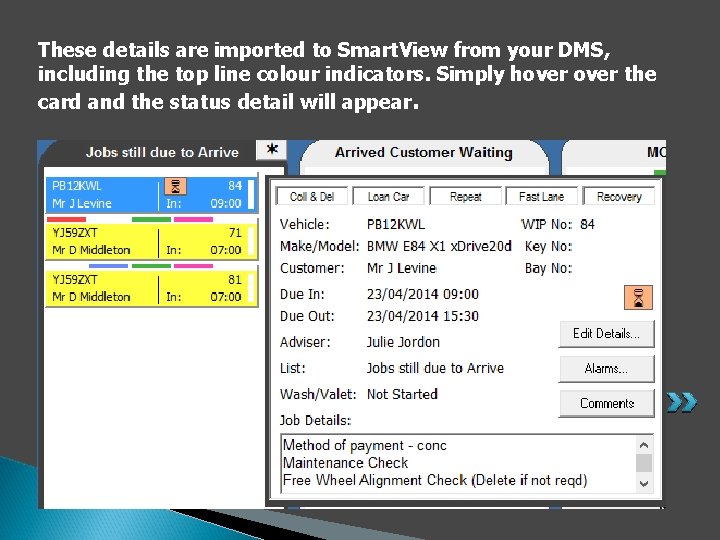Click the vehicle value PB12KWL in details
Viewport: 720px width, 540px height.
coord(396,225)
